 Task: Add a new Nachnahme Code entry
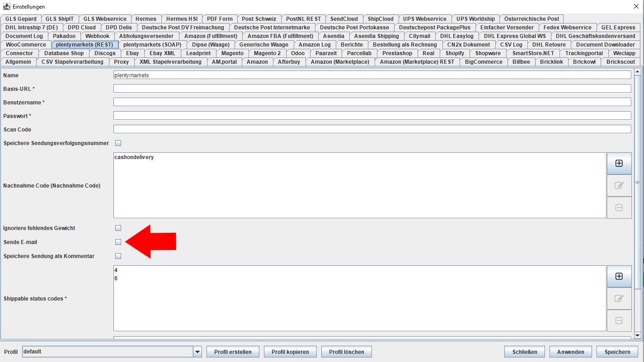(619, 163)
